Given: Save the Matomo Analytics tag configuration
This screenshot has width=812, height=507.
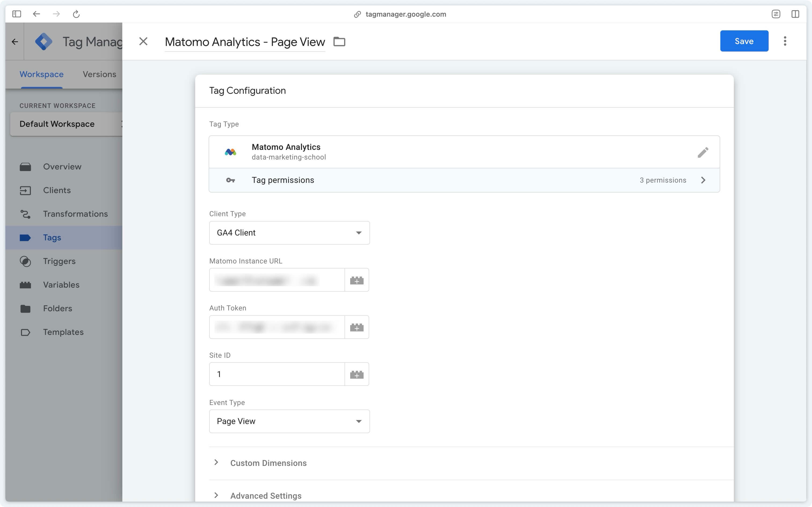Looking at the screenshot, I should pos(744,41).
